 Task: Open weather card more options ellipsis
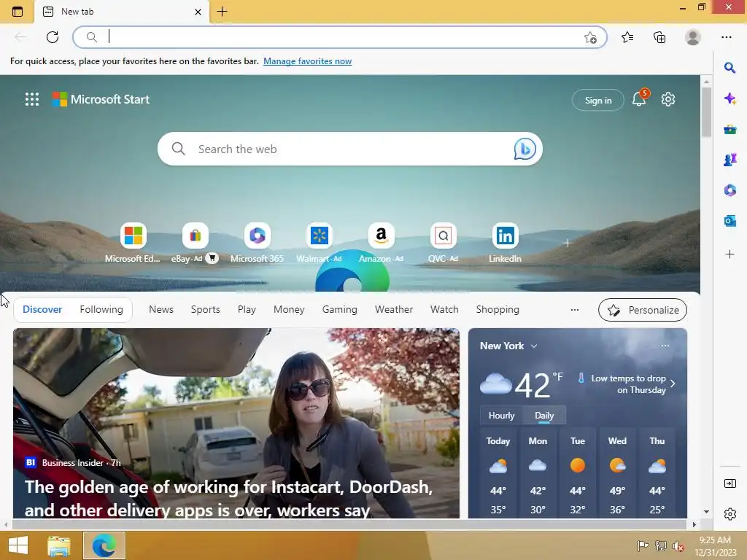pos(665,346)
